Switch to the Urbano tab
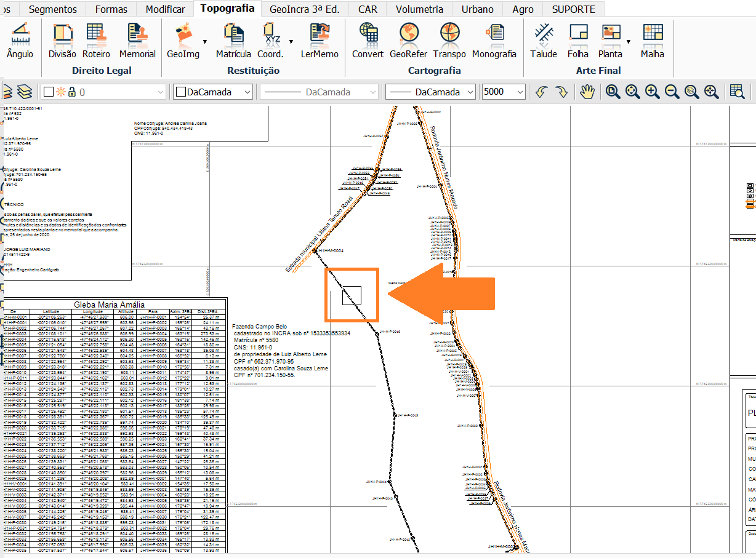Screen dimensions: 756x558 [478, 9]
